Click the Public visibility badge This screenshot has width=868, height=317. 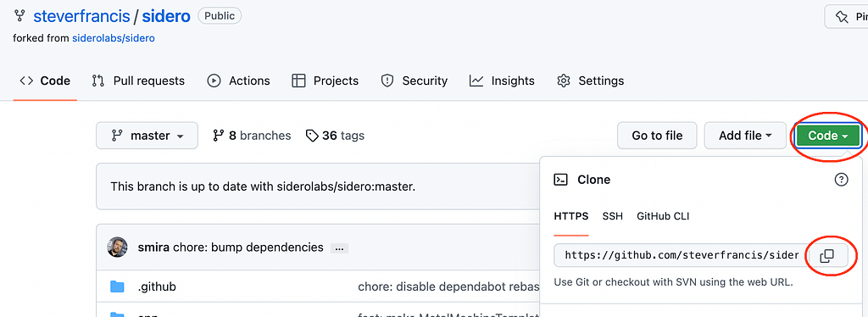pyautogui.click(x=220, y=16)
